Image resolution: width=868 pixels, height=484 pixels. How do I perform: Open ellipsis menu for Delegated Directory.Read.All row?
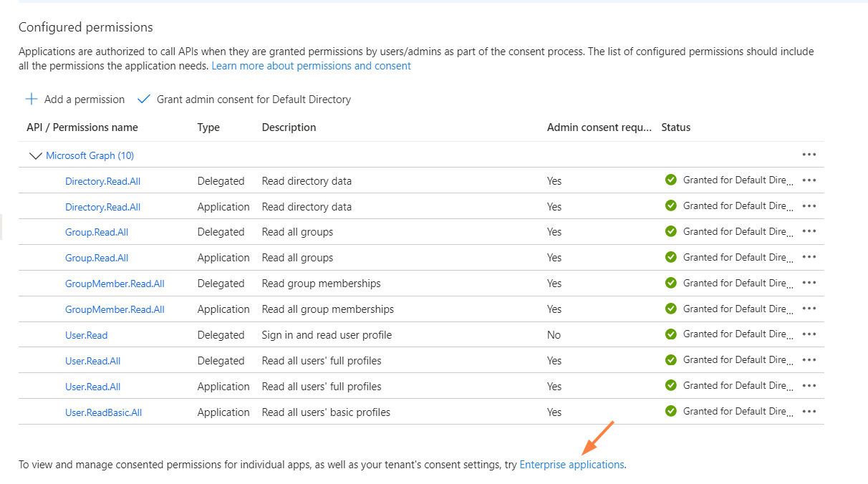pyautogui.click(x=809, y=180)
